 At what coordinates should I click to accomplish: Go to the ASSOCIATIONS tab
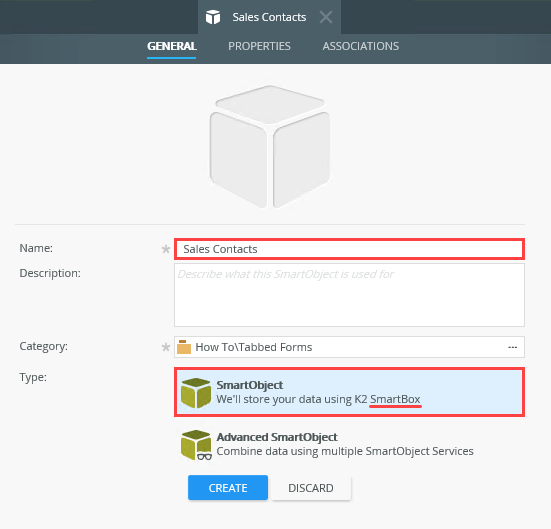coord(361,46)
